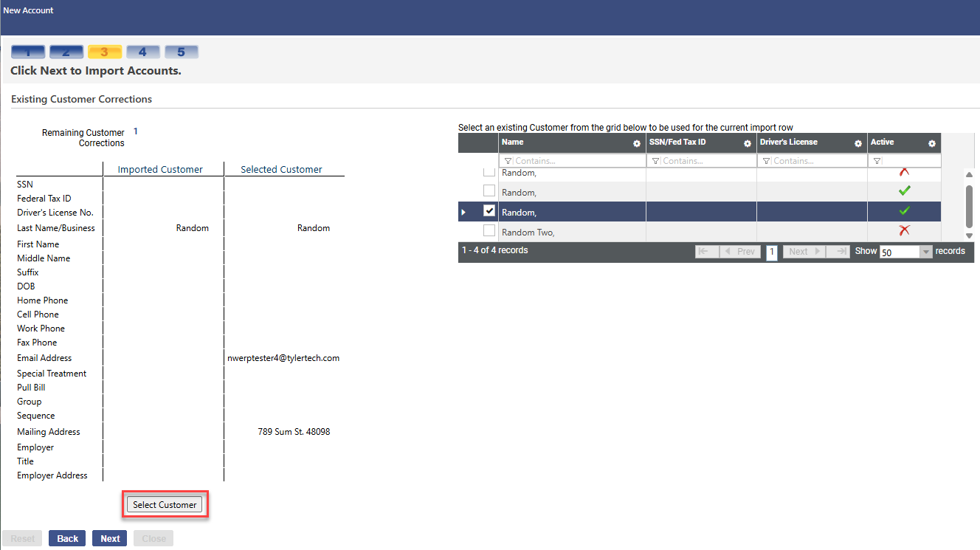Expand the selected row arrow indicator

(463, 213)
